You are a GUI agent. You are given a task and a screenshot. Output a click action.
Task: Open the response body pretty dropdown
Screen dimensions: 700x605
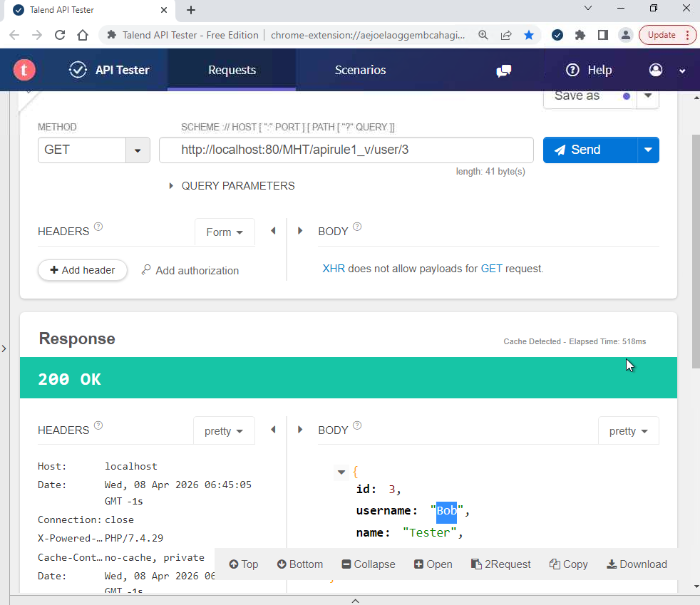click(628, 431)
